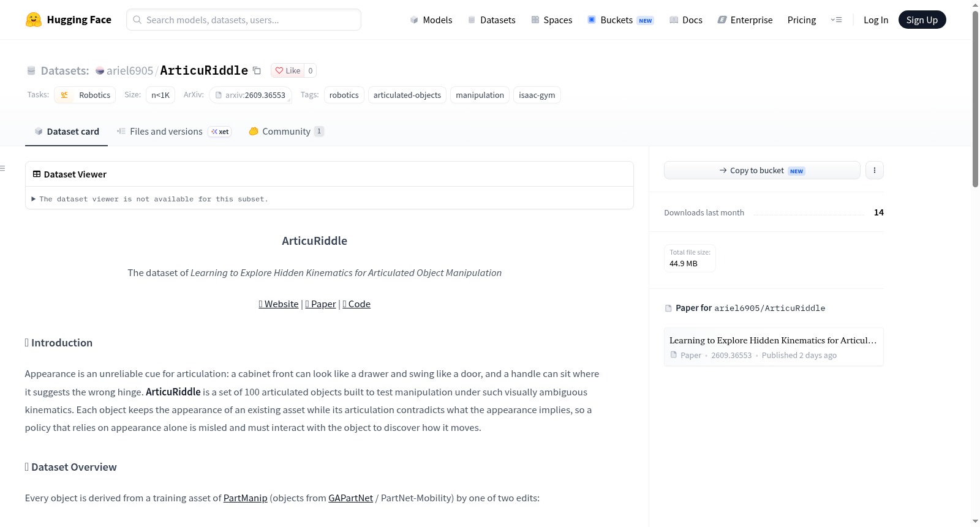Open the like count box

[311, 70]
